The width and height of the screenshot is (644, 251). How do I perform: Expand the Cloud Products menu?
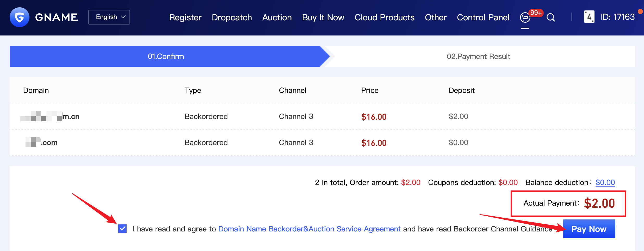384,17
